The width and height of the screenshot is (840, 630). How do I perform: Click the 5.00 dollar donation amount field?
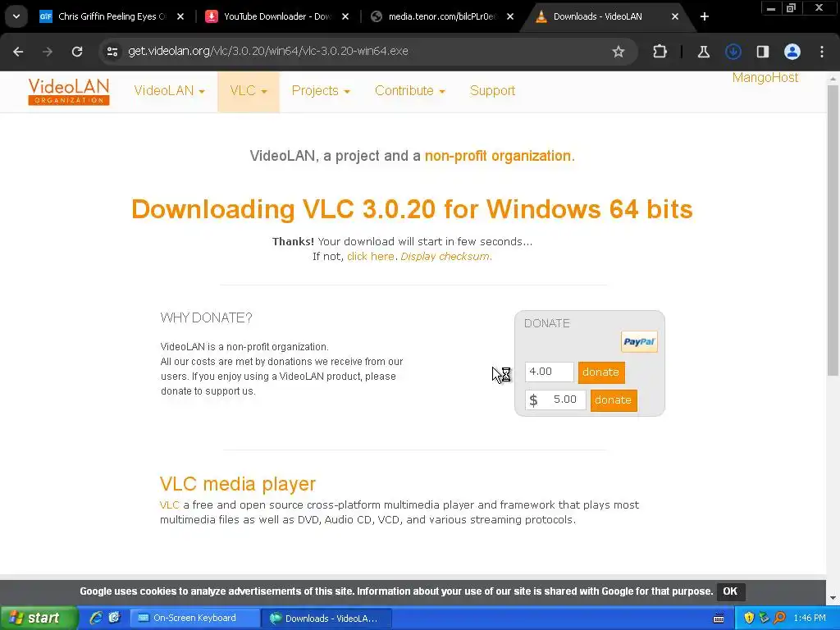(x=555, y=399)
